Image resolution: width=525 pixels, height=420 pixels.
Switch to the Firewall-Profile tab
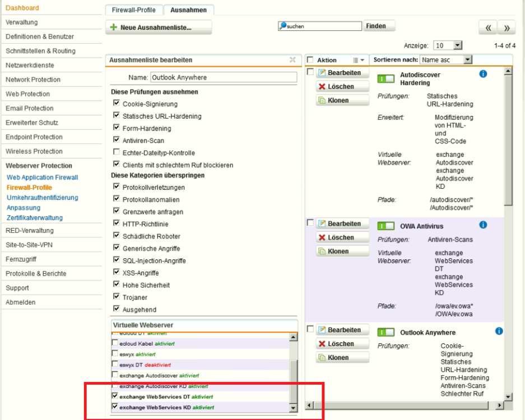(x=134, y=10)
